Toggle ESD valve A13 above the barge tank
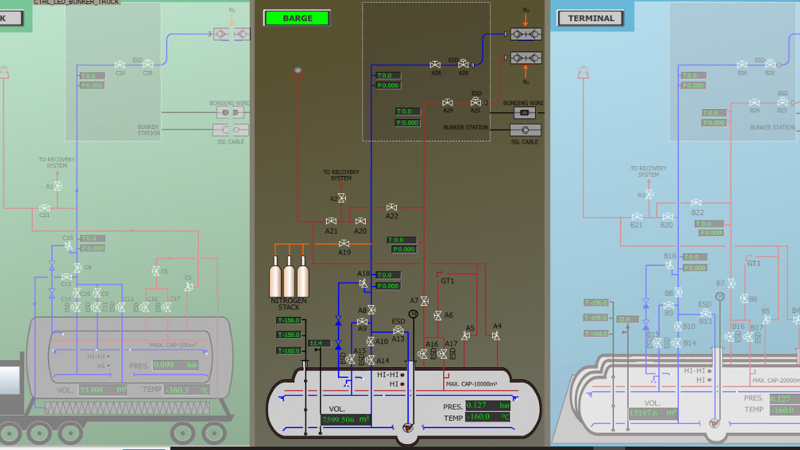 click(x=398, y=330)
